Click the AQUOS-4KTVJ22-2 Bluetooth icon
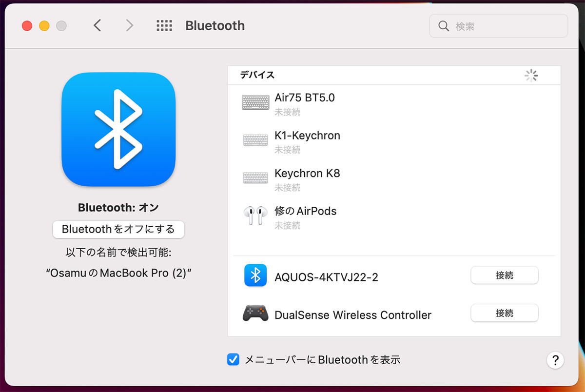585x392 pixels. (255, 276)
